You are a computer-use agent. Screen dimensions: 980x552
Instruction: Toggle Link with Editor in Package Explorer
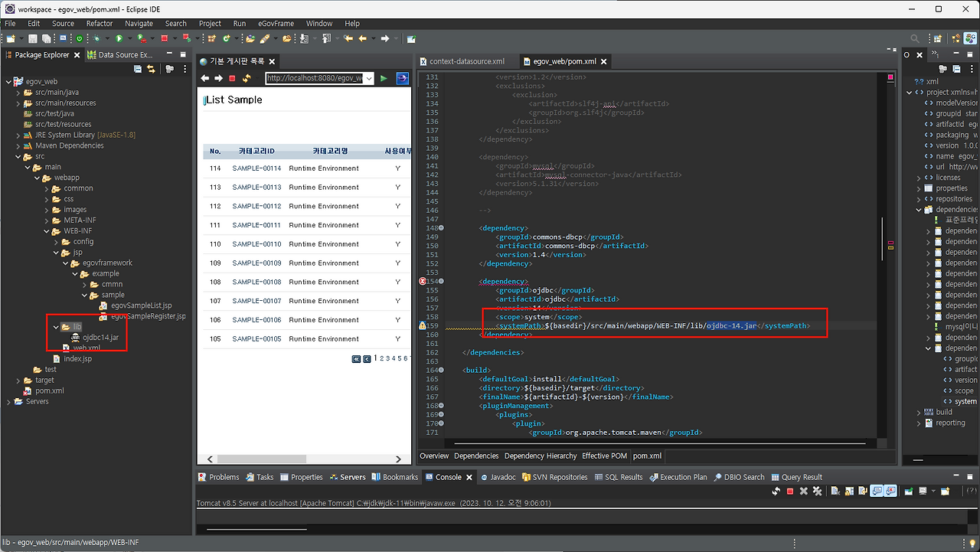(151, 69)
